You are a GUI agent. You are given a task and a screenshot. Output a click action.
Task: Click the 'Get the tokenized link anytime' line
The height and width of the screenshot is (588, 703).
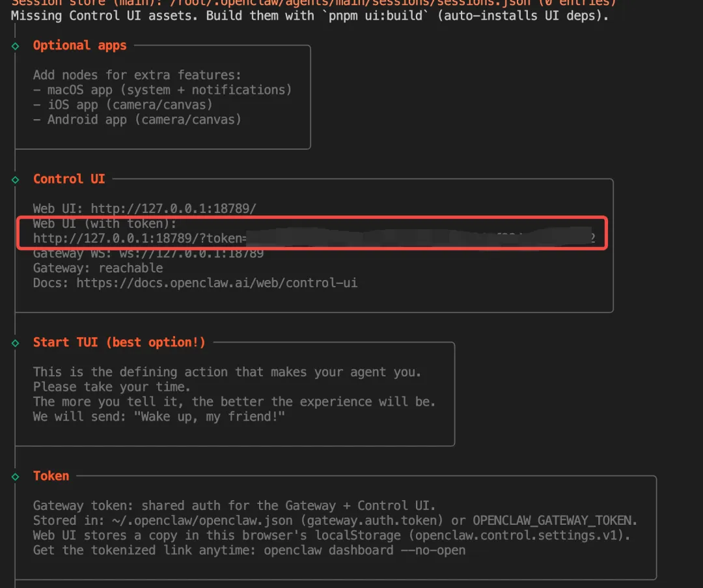249,550
